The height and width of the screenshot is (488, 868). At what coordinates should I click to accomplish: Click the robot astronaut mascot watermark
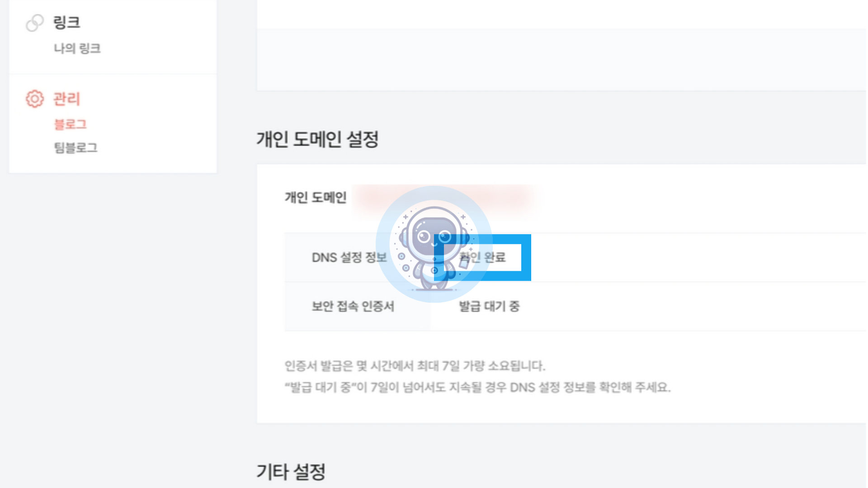pos(434,244)
